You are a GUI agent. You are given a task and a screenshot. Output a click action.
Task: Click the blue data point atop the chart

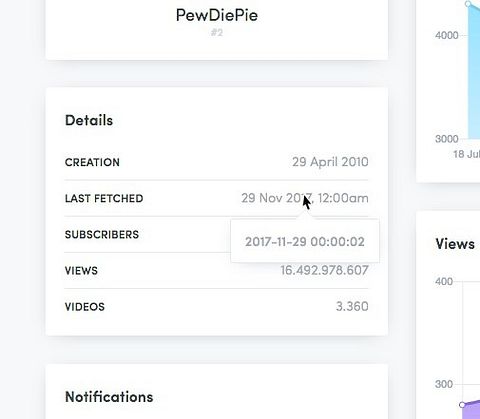tap(468, 4)
